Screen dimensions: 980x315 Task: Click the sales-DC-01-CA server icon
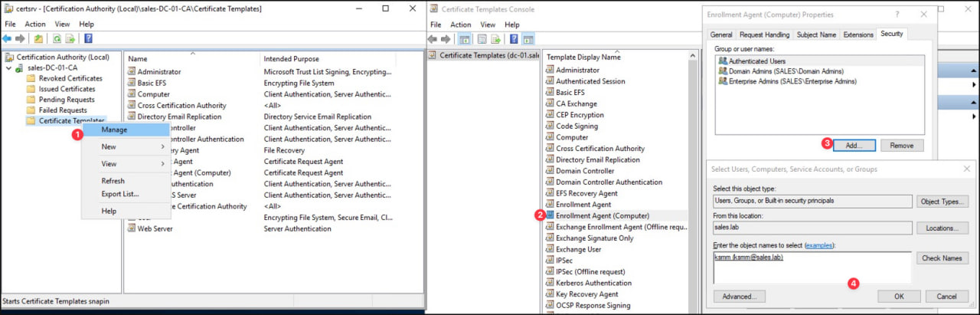(20, 67)
